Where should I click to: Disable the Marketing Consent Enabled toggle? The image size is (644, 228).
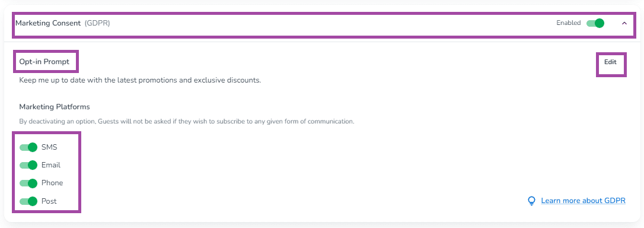coord(595,23)
